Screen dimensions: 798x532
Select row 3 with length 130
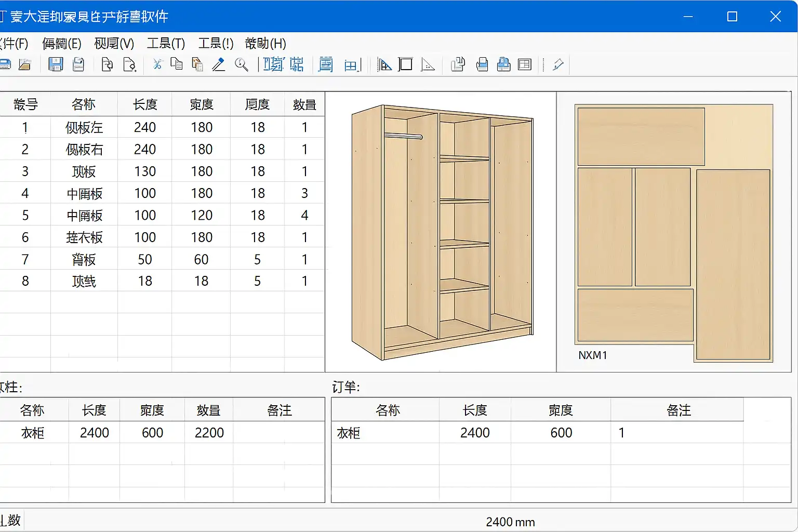(x=144, y=171)
